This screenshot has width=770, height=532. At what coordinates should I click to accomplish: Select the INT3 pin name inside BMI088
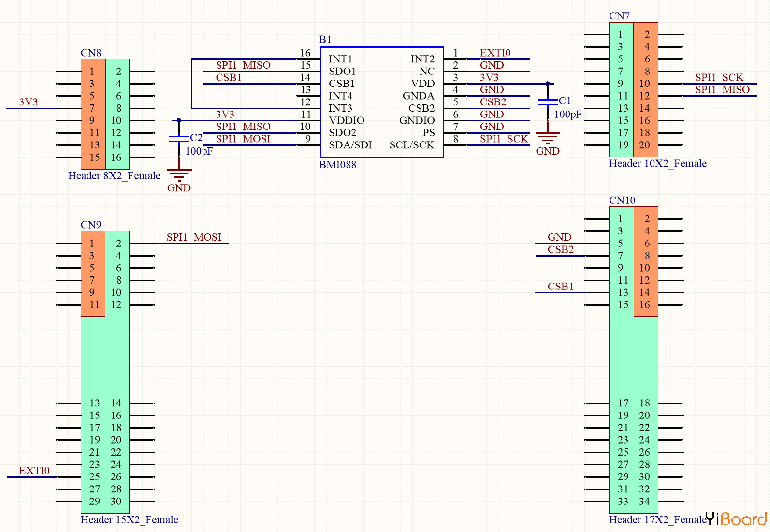pos(340,108)
